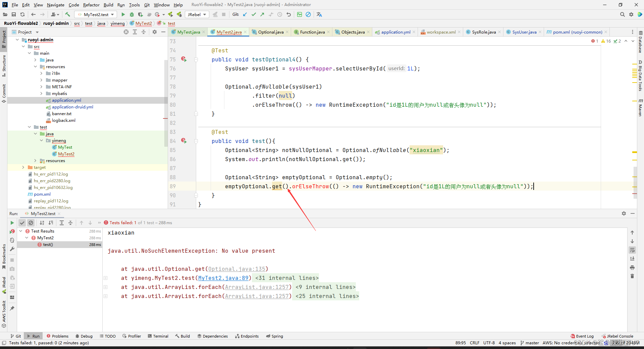Sort test results by duration
The image size is (644, 349).
coord(51,223)
